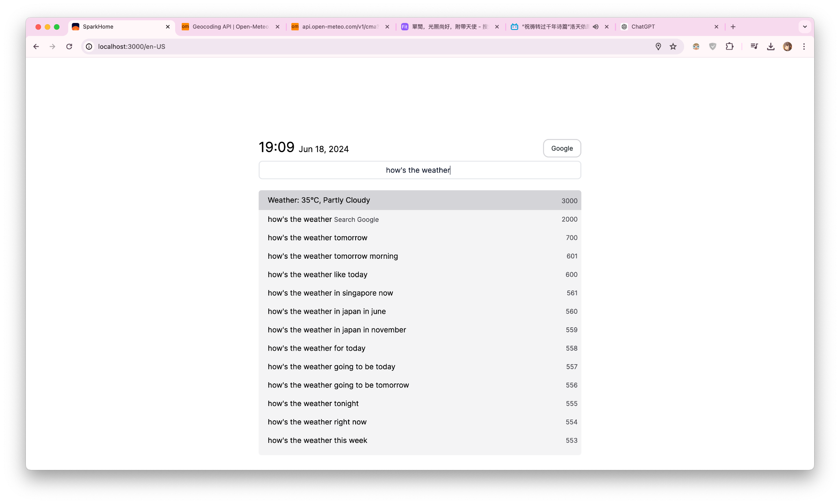
Task: Reload the page
Action: tap(69, 46)
